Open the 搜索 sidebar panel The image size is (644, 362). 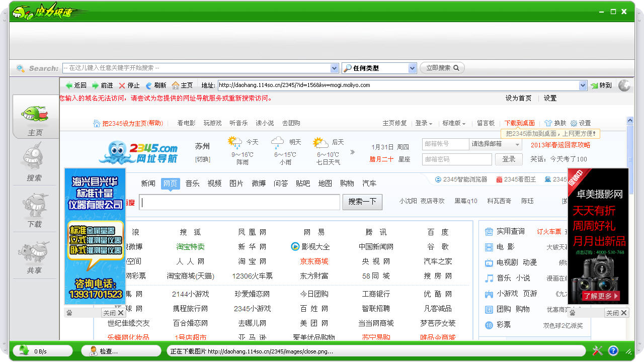point(34,162)
